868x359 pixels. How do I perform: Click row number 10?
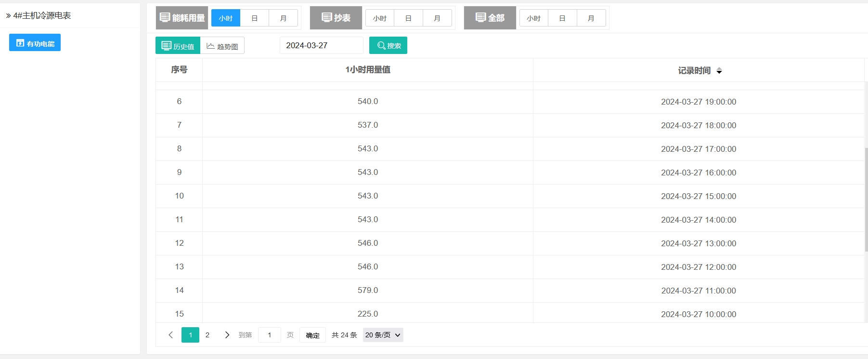[179, 196]
